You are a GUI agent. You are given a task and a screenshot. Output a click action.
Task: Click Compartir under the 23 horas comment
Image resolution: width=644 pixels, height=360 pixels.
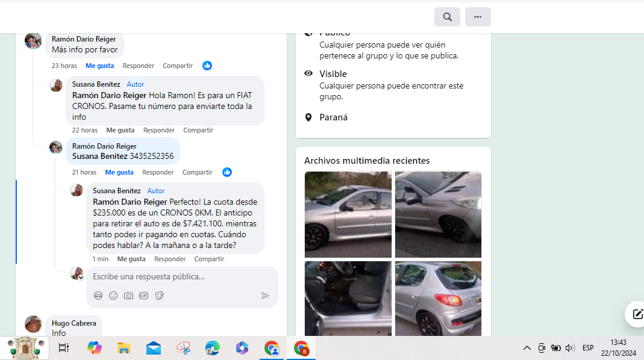(x=178, y=66)
